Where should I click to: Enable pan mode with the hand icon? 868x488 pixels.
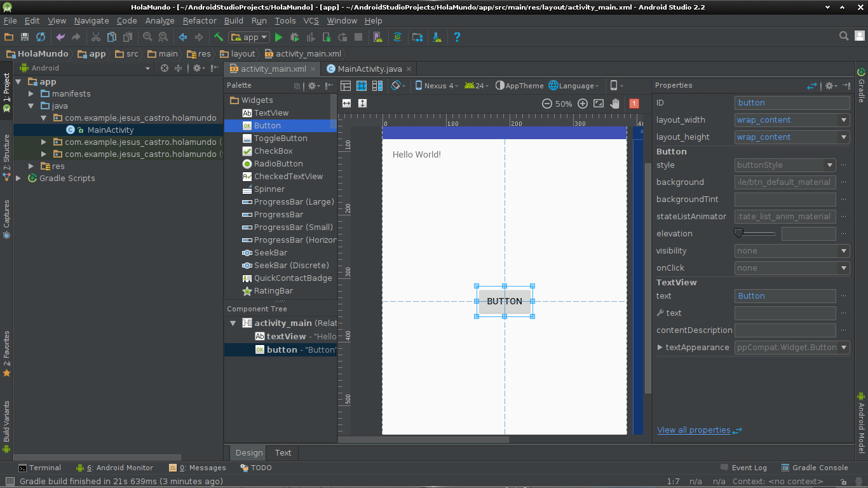pyautogui.click(x=614, y=104)
